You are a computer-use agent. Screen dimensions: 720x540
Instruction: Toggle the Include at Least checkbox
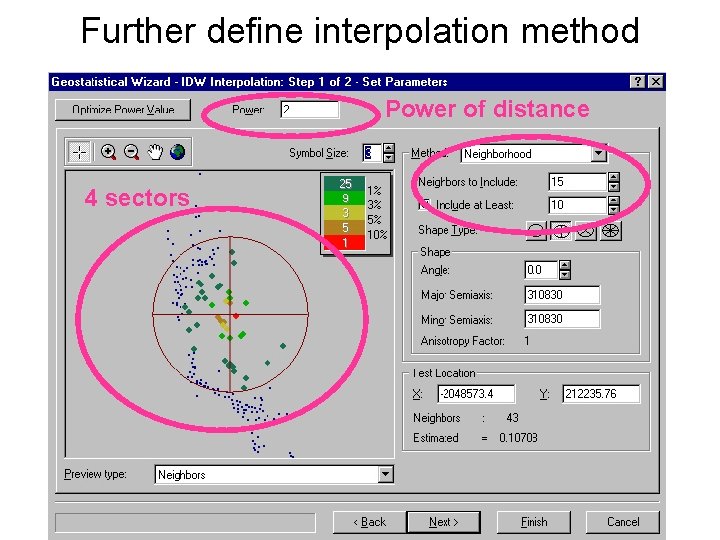[x=425, y=204]
